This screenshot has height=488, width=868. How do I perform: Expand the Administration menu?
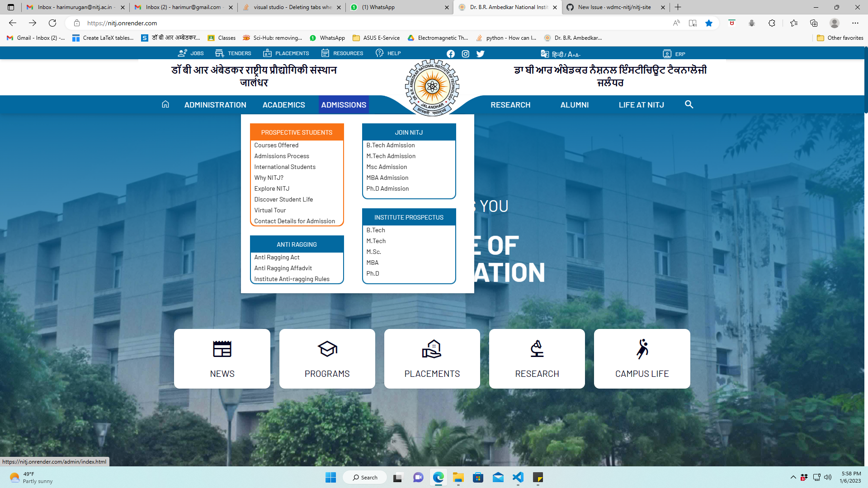(x=215, y=105)
